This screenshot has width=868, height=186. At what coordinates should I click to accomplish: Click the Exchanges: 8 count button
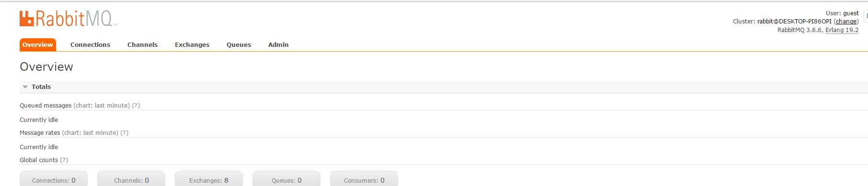pos(209,178)
